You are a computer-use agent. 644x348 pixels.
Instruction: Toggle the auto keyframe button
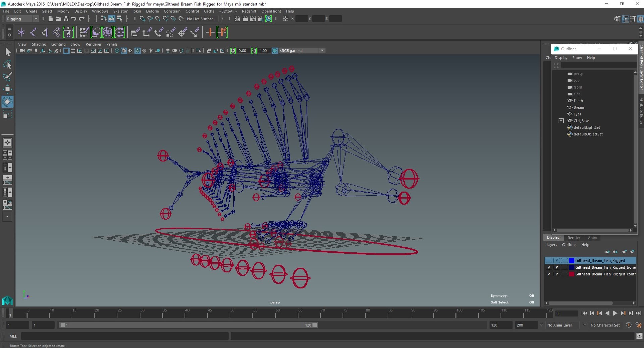tap(629, 325)
